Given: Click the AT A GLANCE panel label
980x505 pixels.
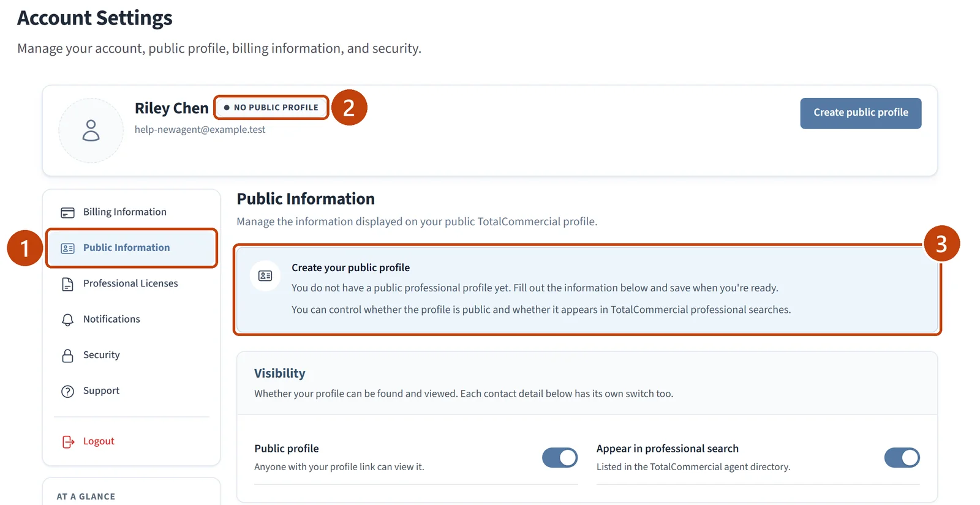Looking at the screenshot, I should point(86,496).
